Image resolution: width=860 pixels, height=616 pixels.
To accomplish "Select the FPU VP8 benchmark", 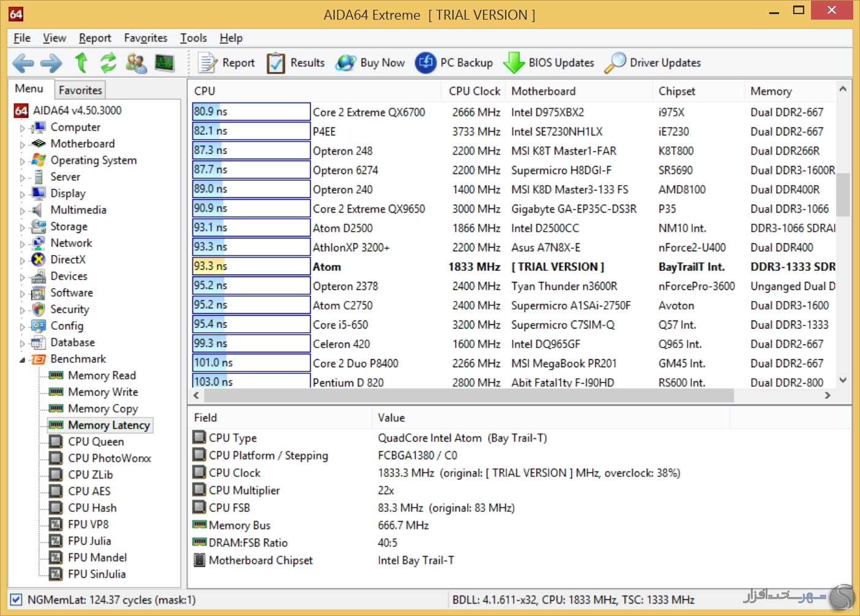I will [x=88, y=524].
